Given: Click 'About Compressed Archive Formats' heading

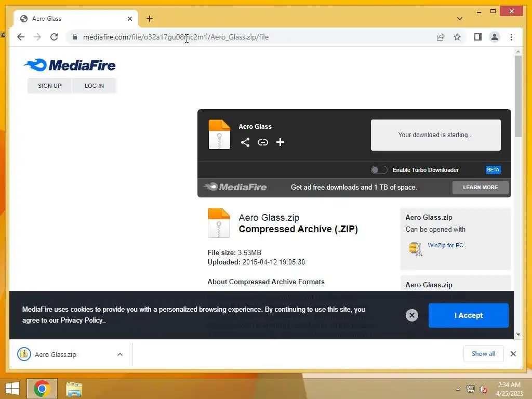Looking at the screenshot, I should pos(266,282).
